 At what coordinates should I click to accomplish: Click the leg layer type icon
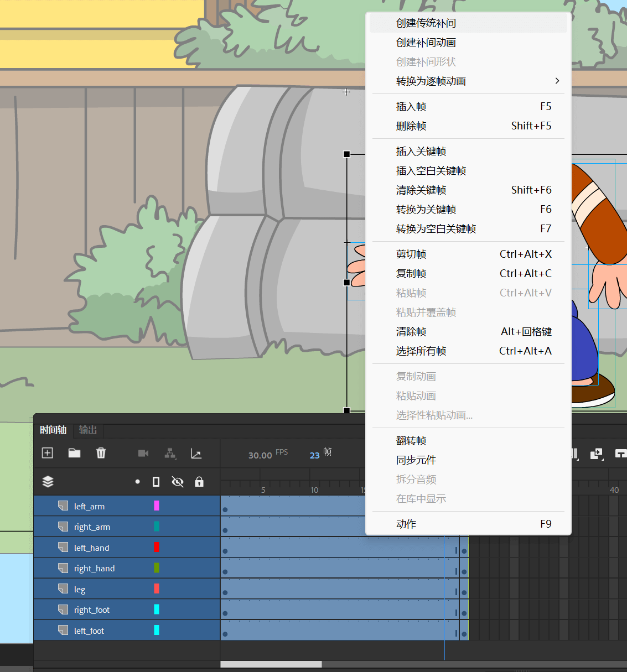click(63, 588)
